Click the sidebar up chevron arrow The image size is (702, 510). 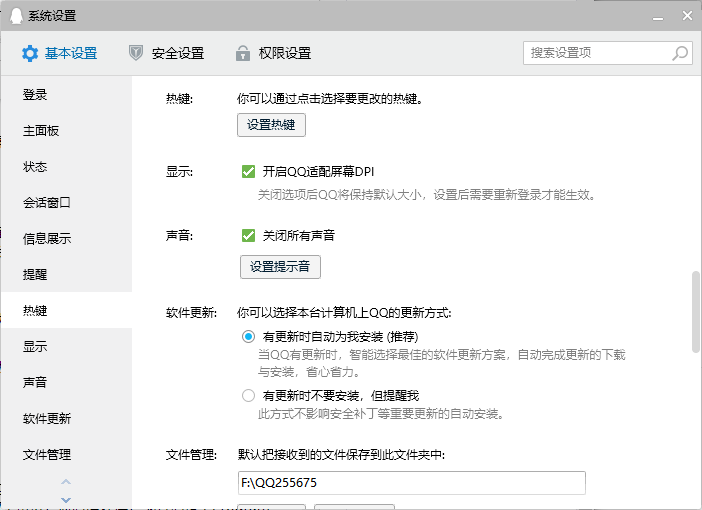tap(66, 482)
